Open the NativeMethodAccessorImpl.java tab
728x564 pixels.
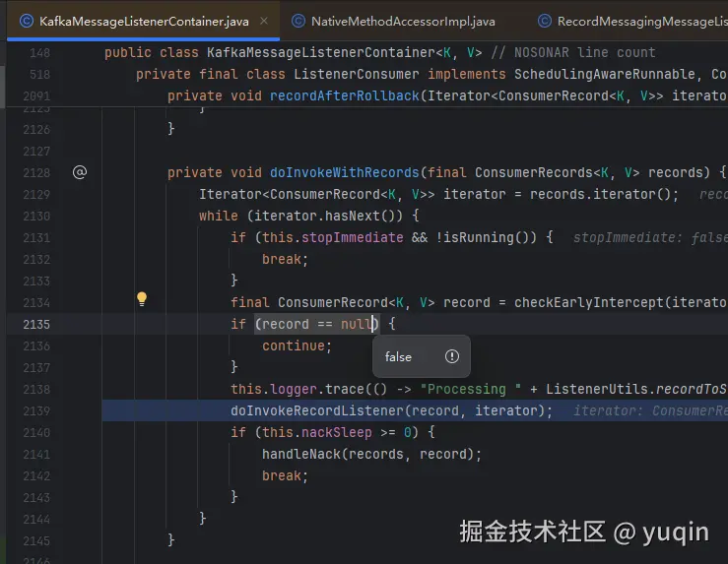pyautogui.click(x=403, y=22)
